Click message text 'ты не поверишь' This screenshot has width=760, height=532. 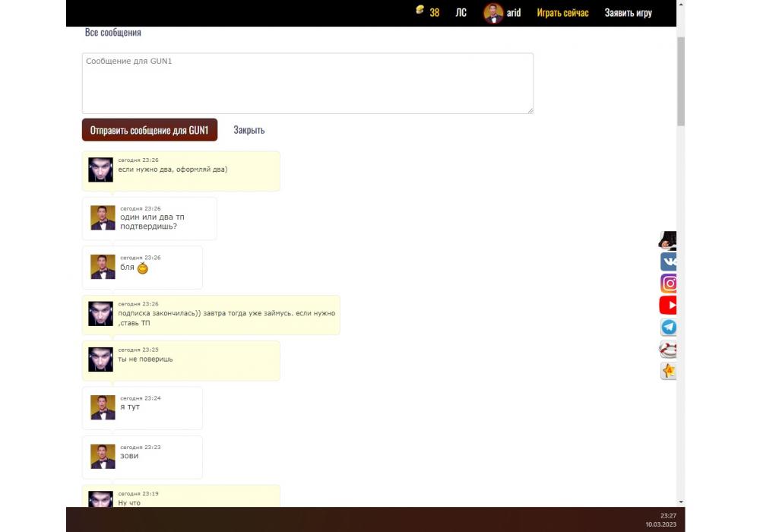(x=145, y=359)
